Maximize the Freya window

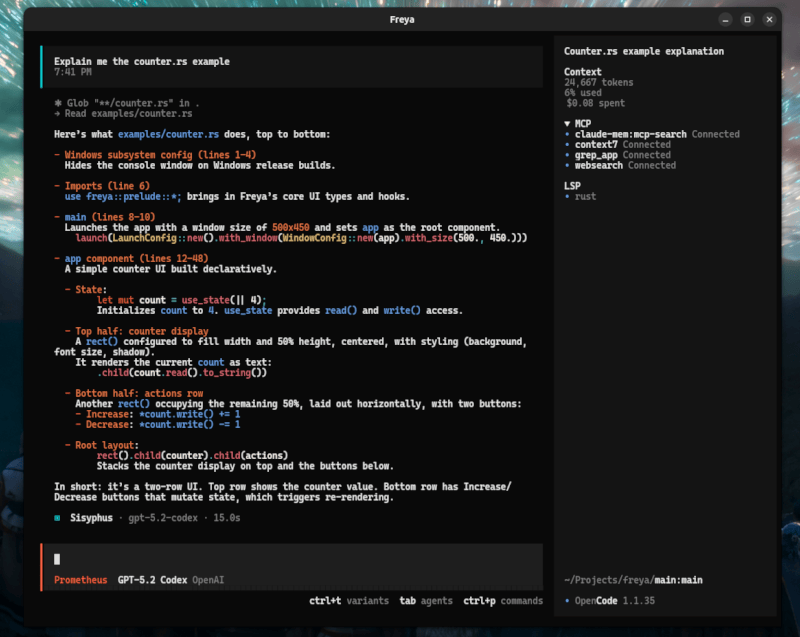pos(747,19)
